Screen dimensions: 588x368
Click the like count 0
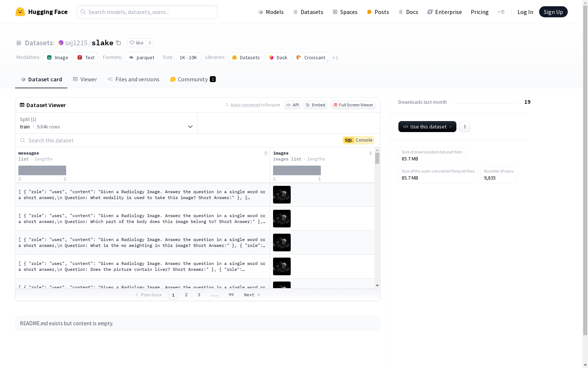coord(150,43)
